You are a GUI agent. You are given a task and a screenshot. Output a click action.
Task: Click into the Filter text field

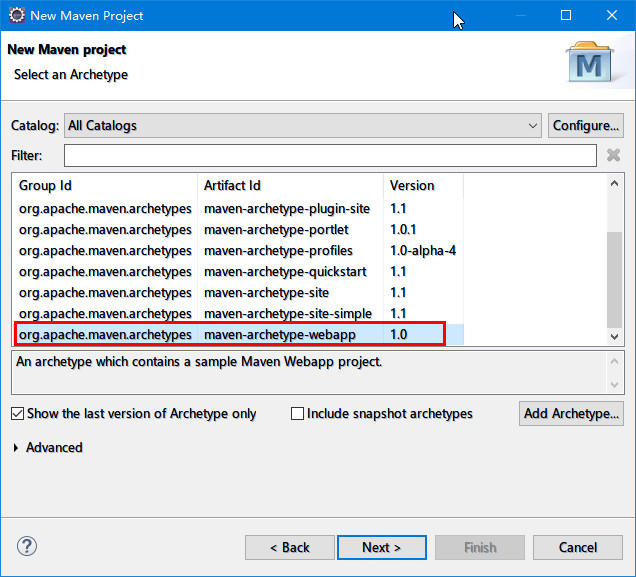330,155
